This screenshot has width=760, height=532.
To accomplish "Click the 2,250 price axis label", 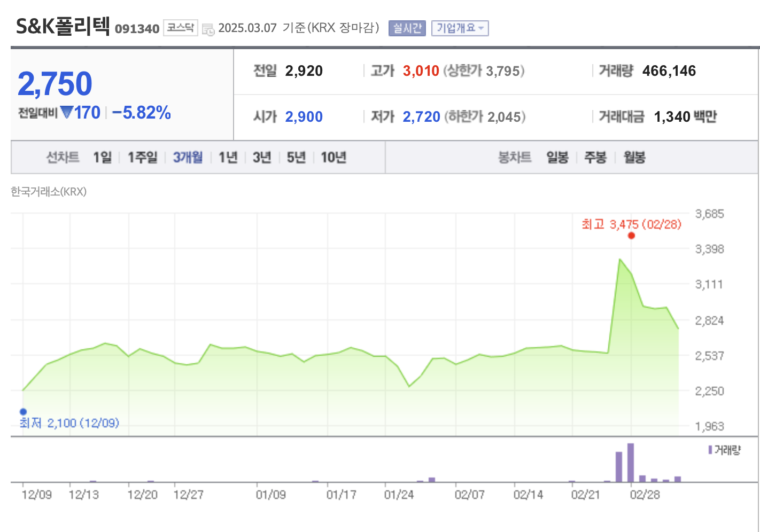I will [710, 391].
